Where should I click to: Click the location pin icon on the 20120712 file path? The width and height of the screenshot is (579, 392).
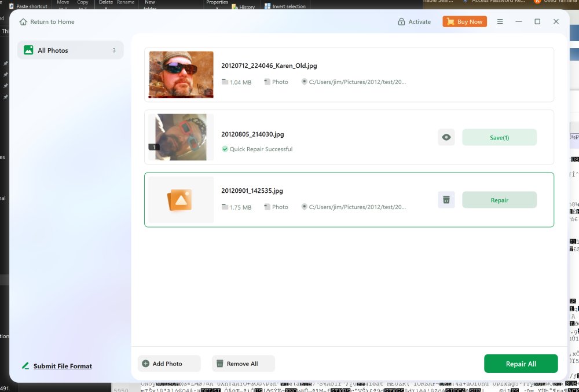[305, 82]
